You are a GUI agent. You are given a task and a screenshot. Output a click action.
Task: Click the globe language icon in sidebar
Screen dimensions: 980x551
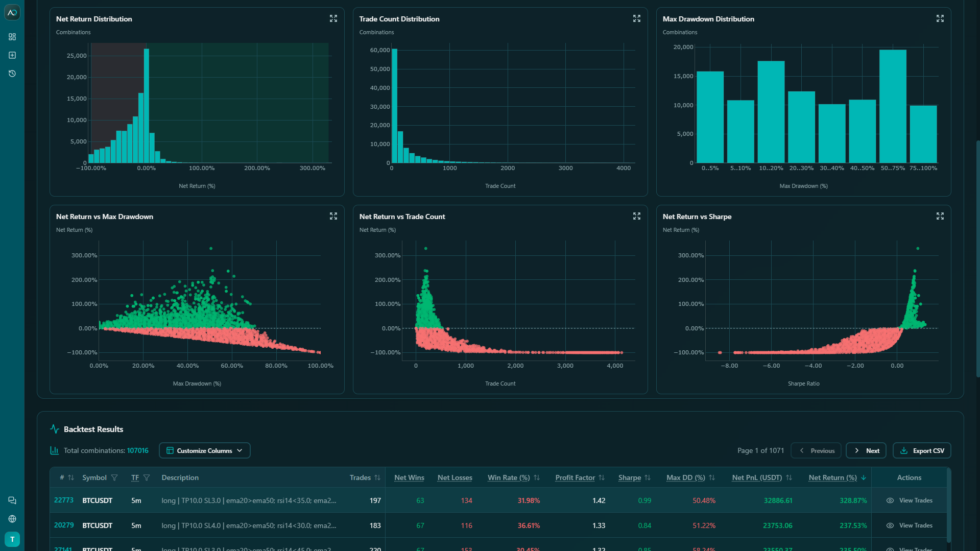click(12, 519)
